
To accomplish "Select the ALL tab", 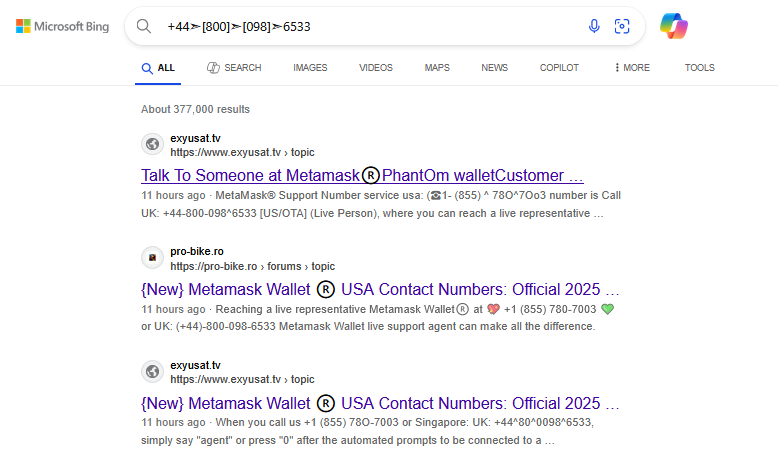I will [158, 68].
